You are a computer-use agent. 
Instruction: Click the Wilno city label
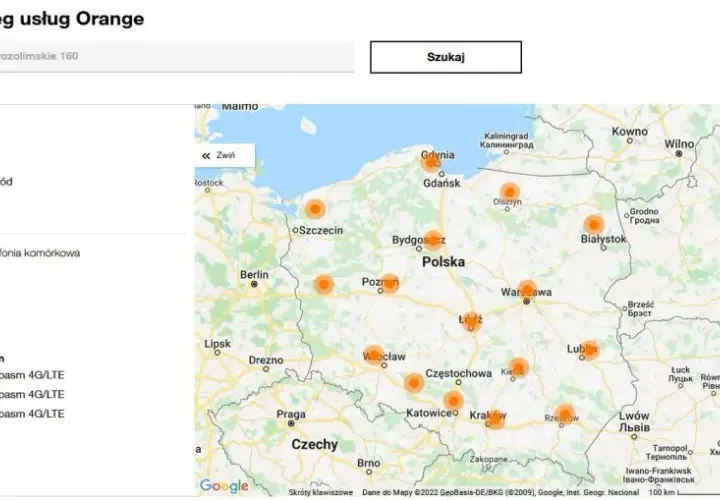click(679, 144)
